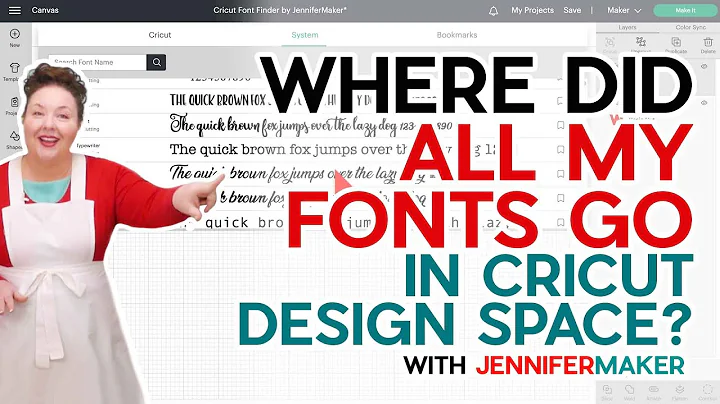The height and width of the screenshot is (404, 720).
Task: Switch to the Bookmarks tab
Action: 456,35
